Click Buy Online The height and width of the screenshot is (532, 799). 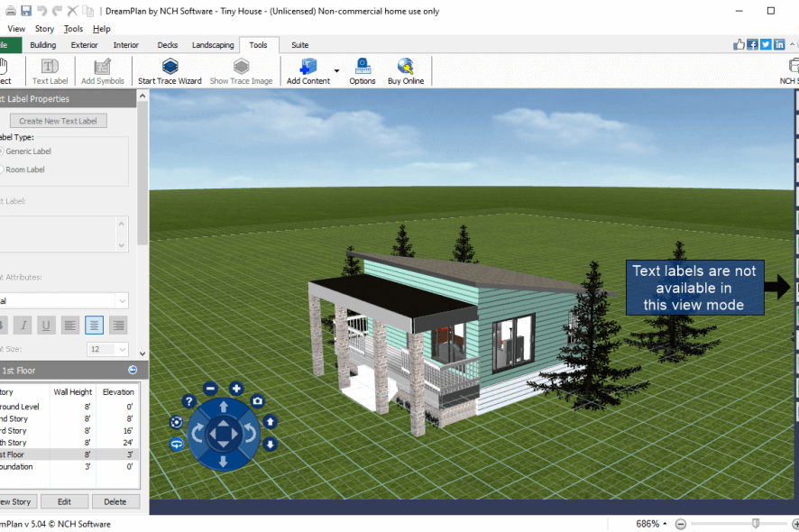click(406, 71)
